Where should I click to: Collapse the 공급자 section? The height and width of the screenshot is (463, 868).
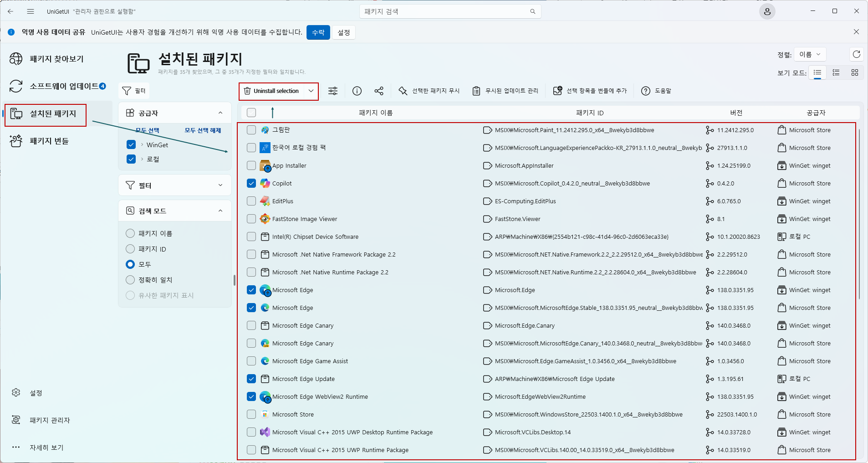(x=220, y=113)
